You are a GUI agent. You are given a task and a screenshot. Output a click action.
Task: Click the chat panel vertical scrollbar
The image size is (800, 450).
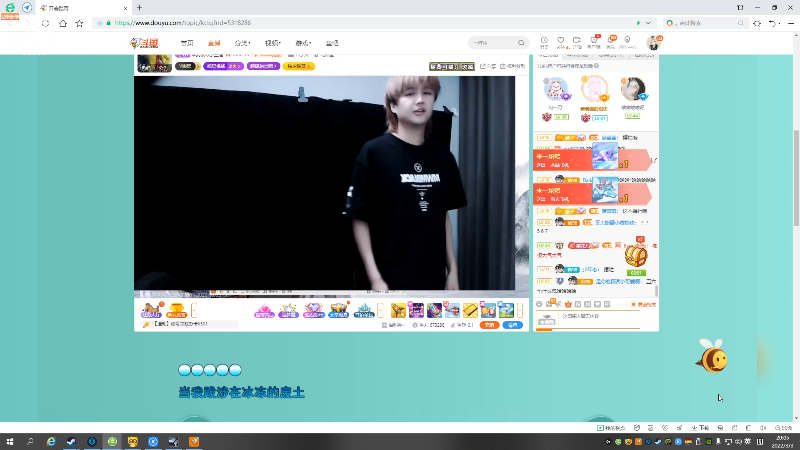click(x=656, y=291)
